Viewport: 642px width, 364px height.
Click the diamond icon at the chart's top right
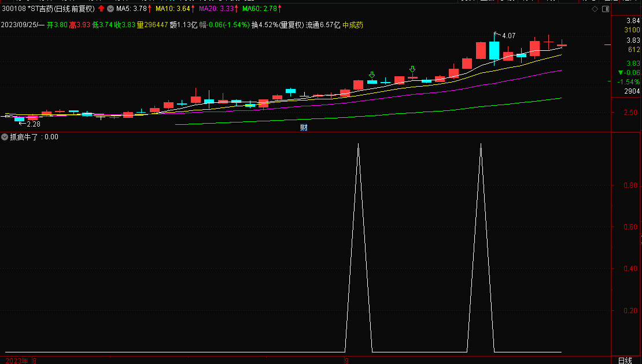595,9
